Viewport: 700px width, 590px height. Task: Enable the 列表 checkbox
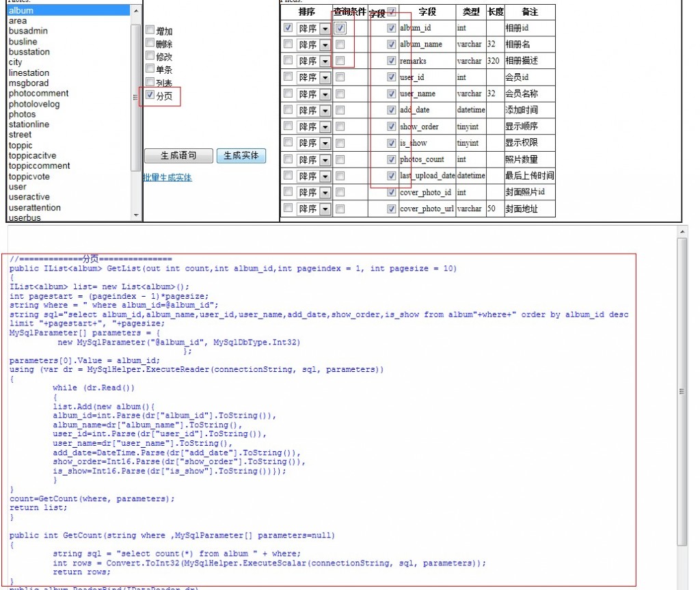pyautogui.click(x=150, y=81)
